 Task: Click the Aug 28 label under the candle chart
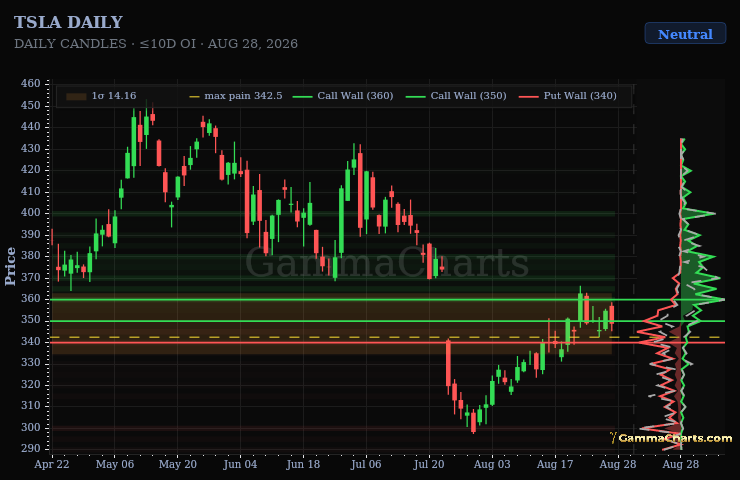[618, 464]
